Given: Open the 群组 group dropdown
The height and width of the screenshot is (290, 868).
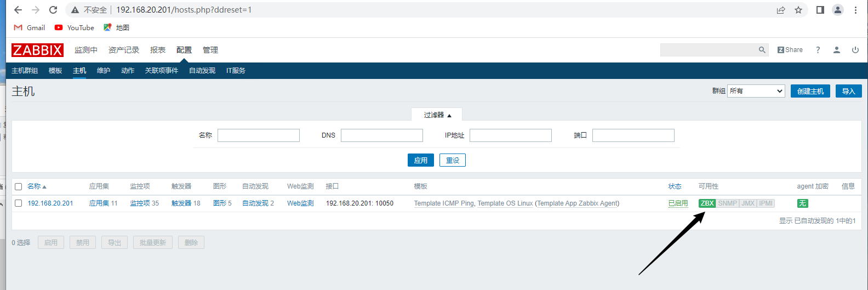Looking at the screenshot, I should pyautogui.click(x=756, y=91).
